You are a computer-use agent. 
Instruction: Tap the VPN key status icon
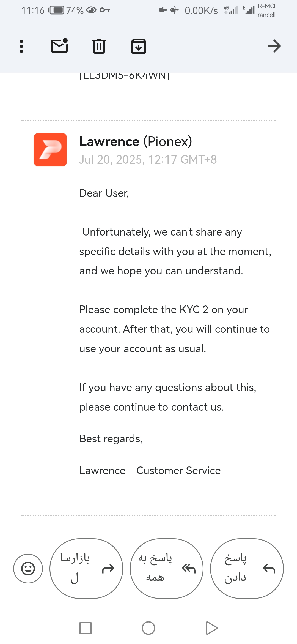point(105,10)
